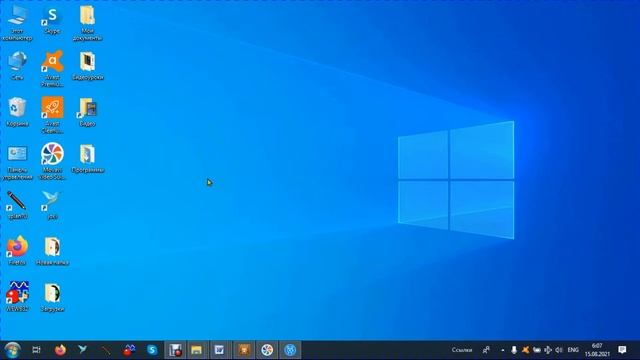The width and height of the screenshot is (640, 360).
Task: Open the network tray icon
Action: 548,350
